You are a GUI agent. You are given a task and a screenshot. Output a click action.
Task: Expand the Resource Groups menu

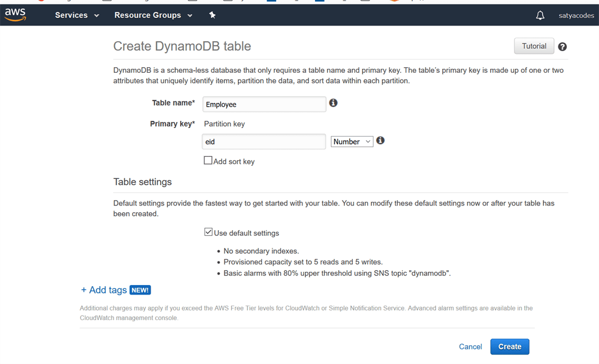click(x=153, y=15)
